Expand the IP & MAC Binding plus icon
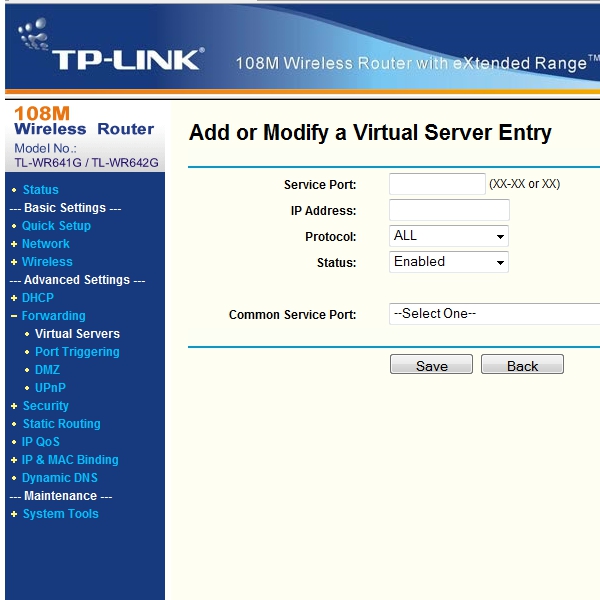600x600 pixels. click(x=14, y=460)
